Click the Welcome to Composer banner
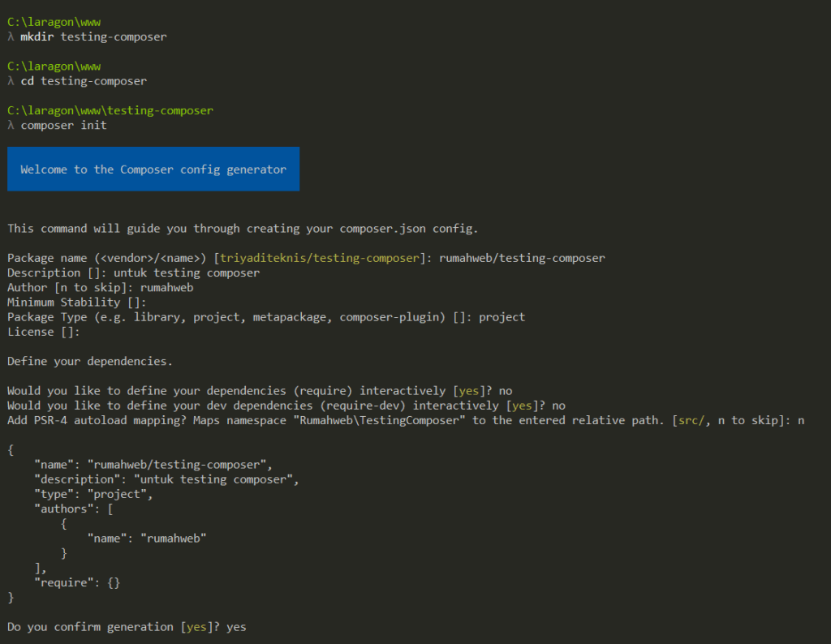 click(153, 169)
